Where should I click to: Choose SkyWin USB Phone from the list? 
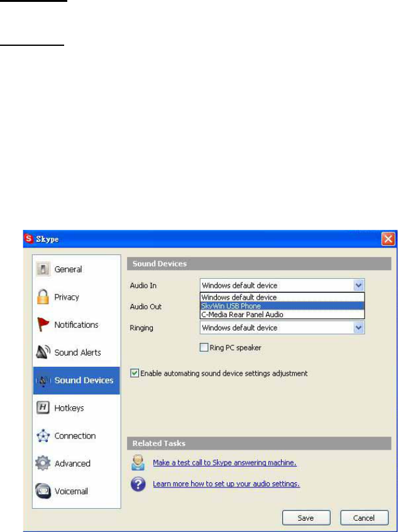[282, 306]
